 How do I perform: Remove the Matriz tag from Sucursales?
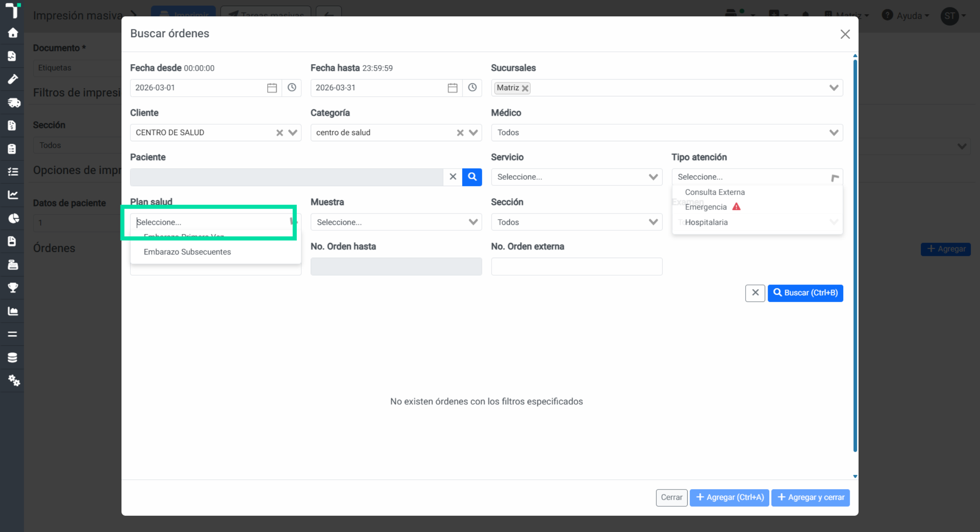[x=525, y=88]
